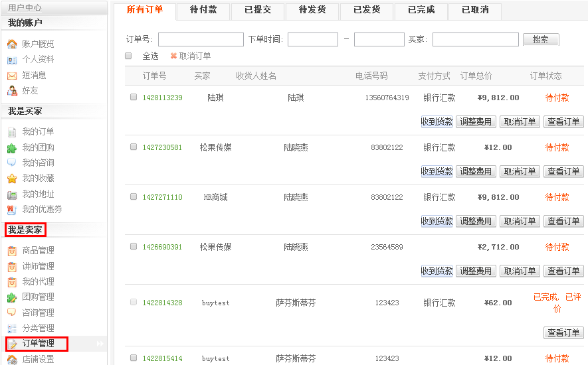Tick checkbox for order 1428113239
The image size is (588, 365).
tap(134, 97)
